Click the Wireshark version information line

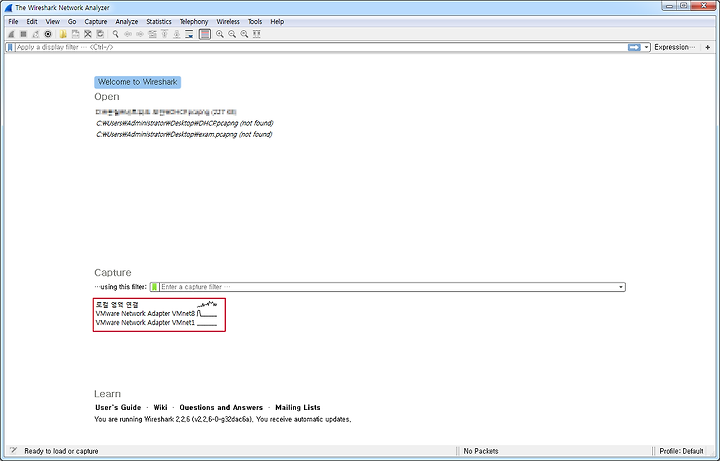(x=223, y=419)
